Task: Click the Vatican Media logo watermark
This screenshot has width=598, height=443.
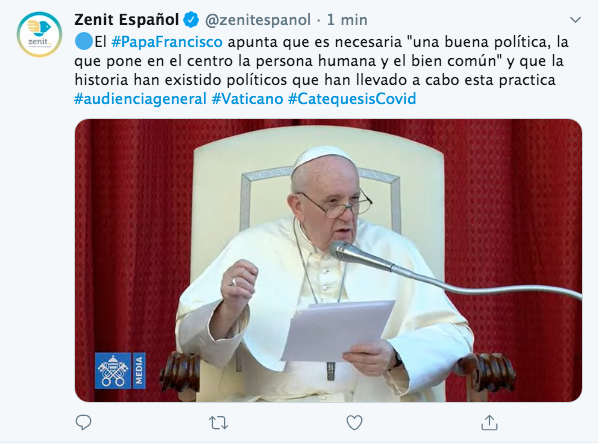Action: tap(120, 371)
